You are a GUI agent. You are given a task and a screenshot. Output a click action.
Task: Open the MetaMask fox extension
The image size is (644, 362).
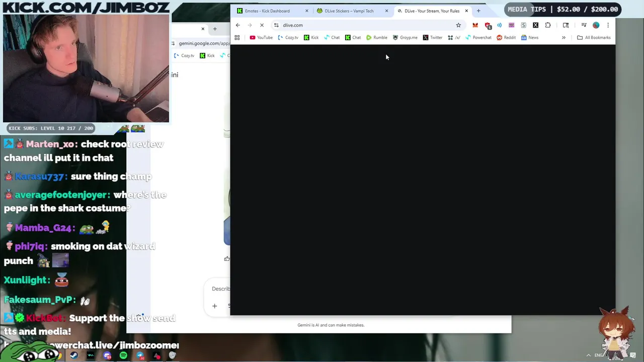(475, 25)
